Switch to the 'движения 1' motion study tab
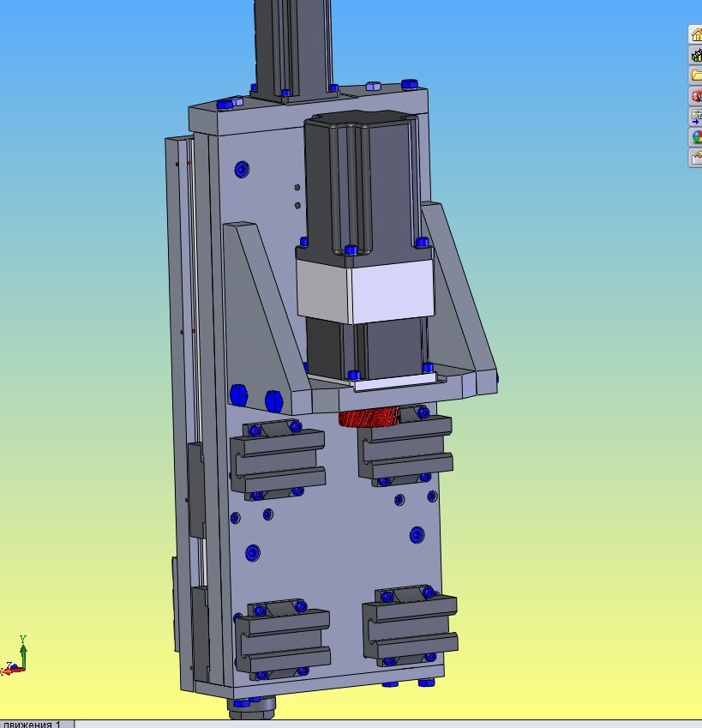 coord(36,724)
